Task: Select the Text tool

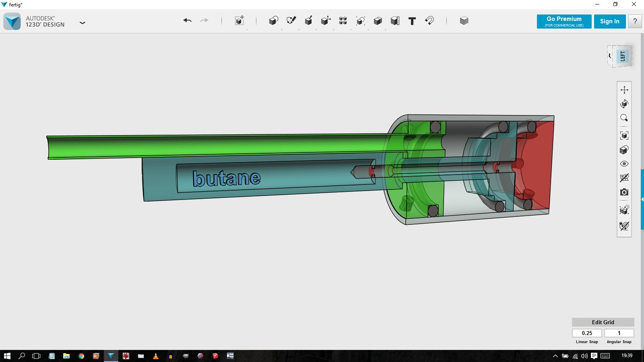Action: point(412,21)
